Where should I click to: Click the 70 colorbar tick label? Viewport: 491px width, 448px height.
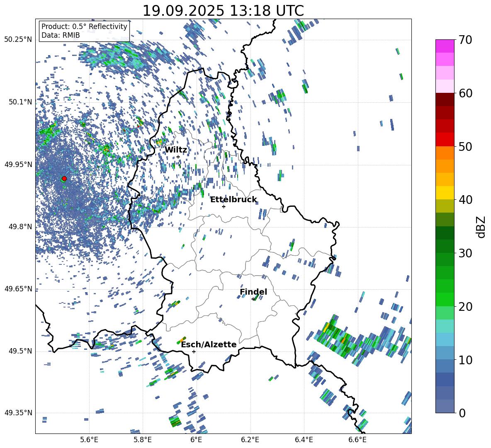click(x=465, y=40)
